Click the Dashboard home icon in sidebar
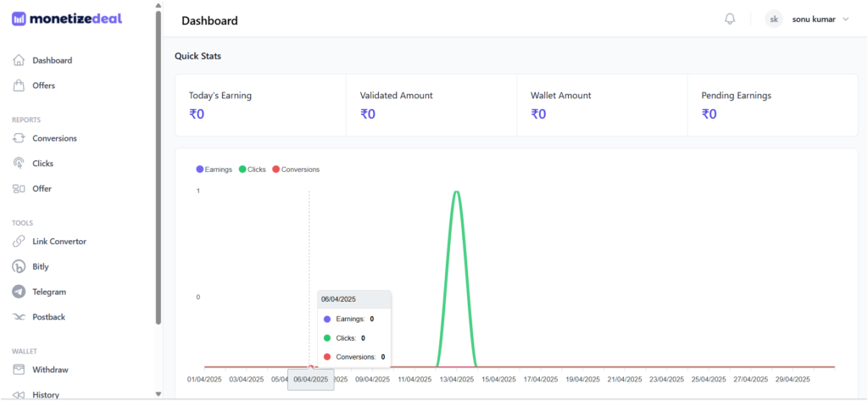The width and height of the screenshot is (868, 401). (19, 60)
